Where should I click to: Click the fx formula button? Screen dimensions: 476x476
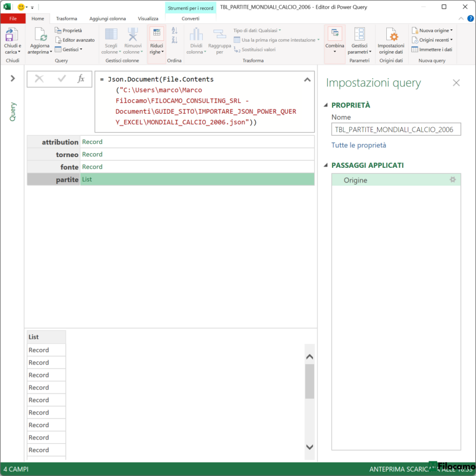point(81,79)
